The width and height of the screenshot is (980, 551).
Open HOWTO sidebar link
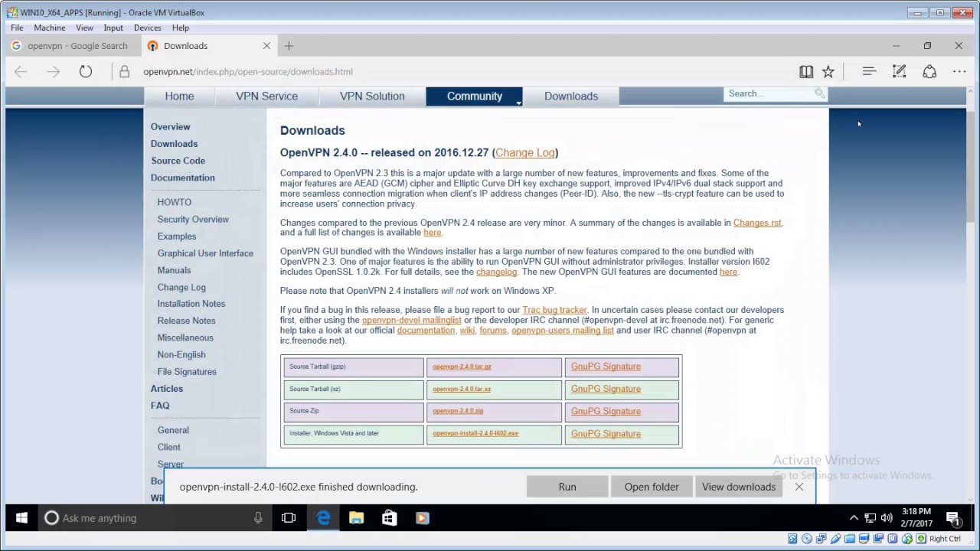click(175, 202)
